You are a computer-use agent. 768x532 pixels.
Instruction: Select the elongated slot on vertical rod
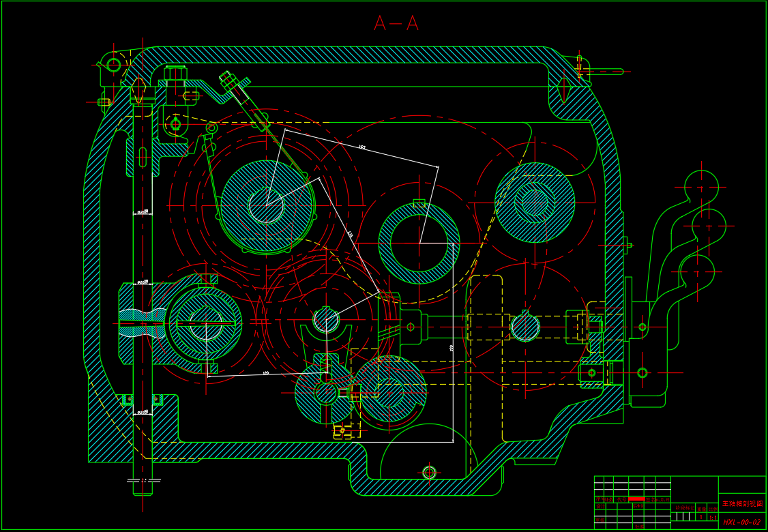143,157
